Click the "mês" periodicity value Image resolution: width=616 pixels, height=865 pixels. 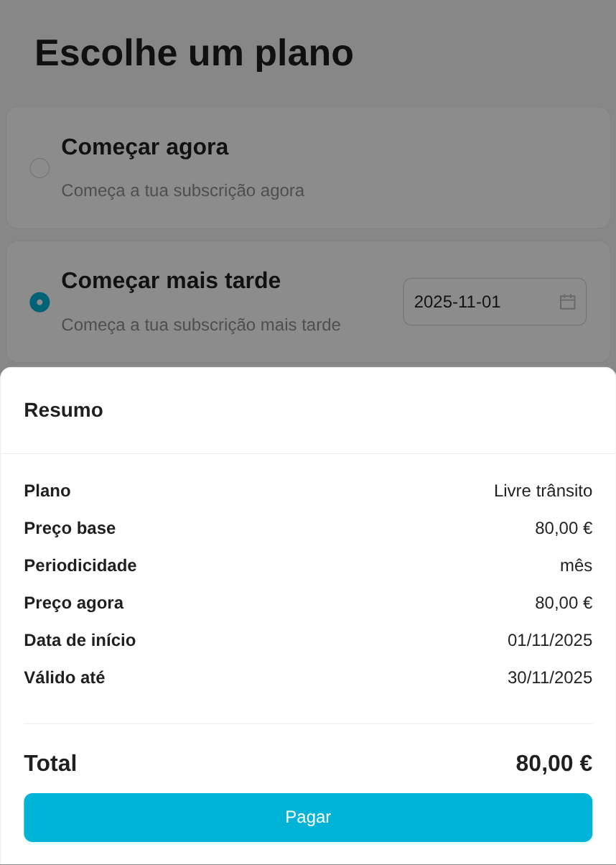pyautogui.click(x=576, y=565)
